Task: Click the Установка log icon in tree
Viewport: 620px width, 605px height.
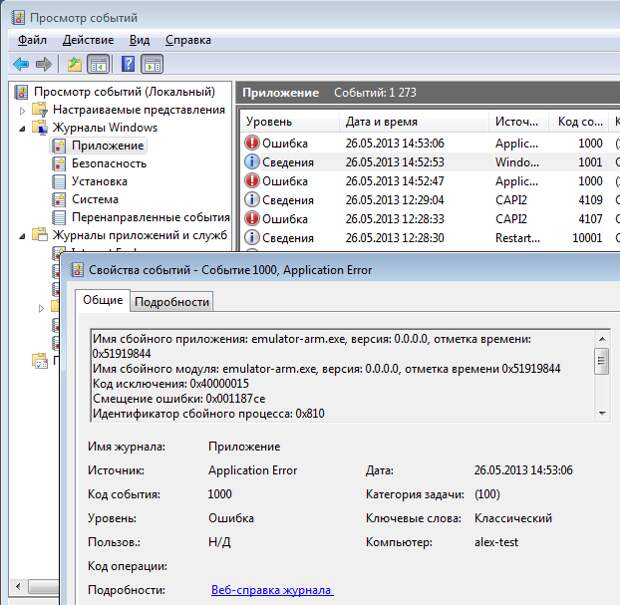Action: 59,182
